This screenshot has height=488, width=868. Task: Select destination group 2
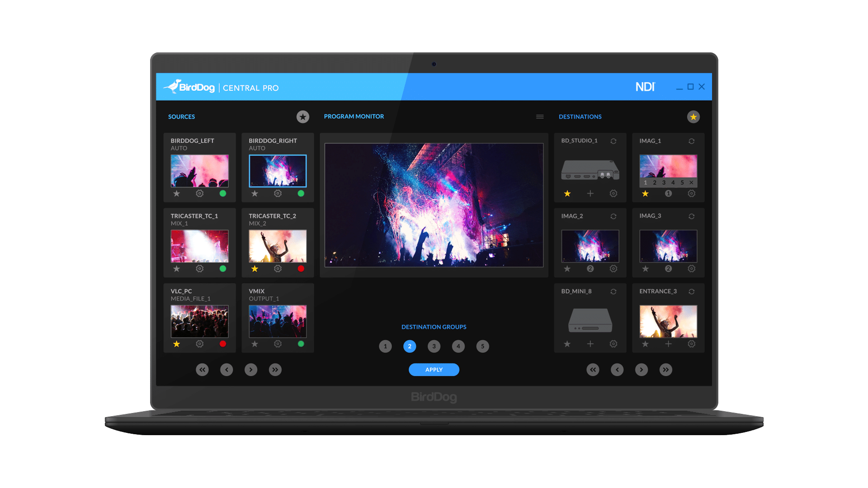coord(410,347)
